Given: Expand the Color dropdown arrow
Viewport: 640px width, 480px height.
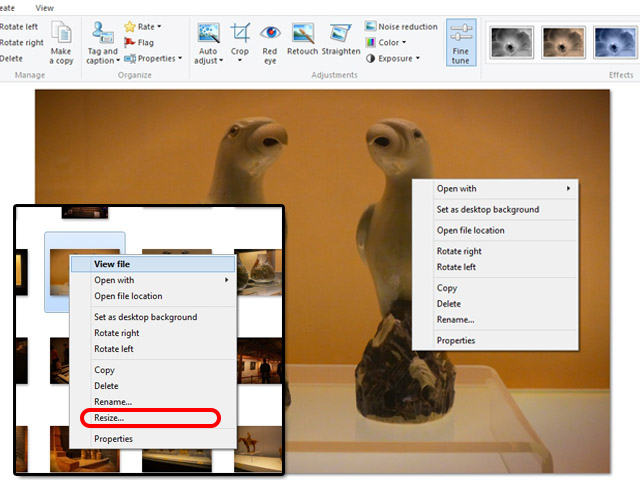Looking at the screenshot, I should click(404, 42).
